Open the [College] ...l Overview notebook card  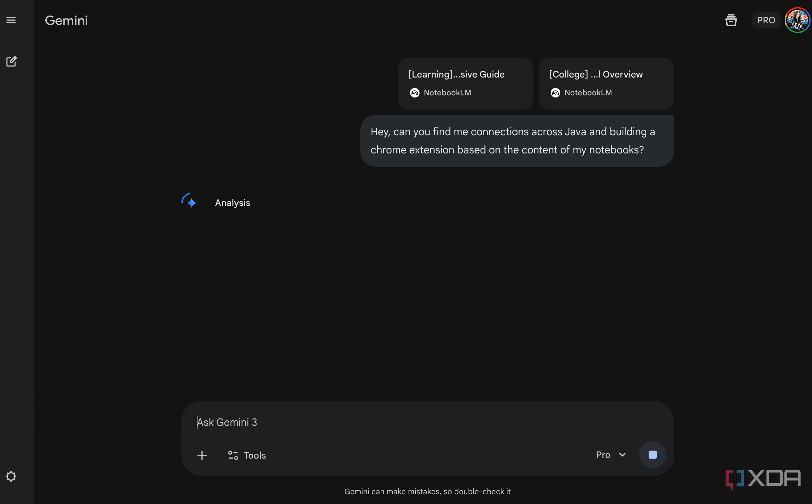[x=606, y=84]
